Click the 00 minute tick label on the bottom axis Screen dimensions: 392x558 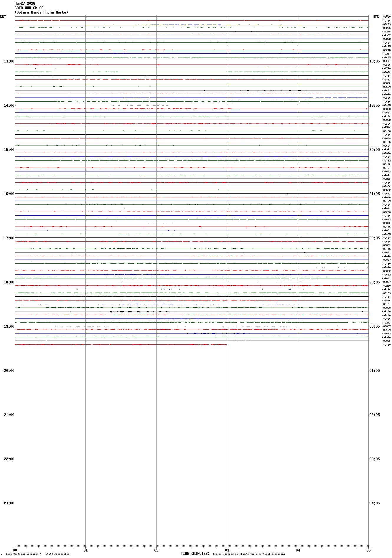[15, 550]
